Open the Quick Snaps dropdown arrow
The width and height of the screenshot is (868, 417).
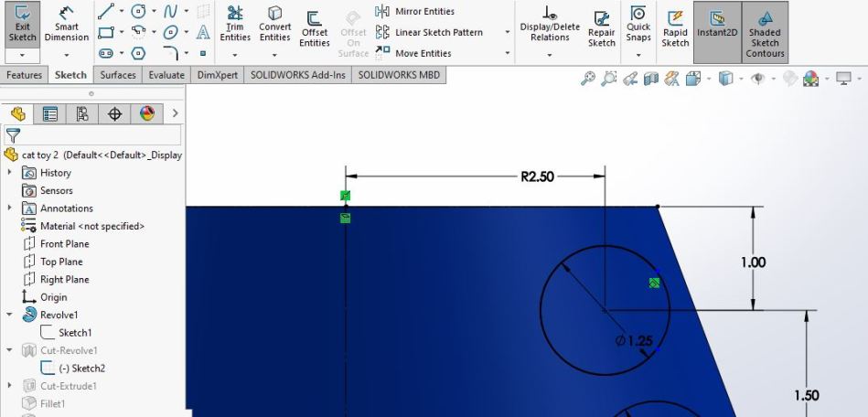click(x=638, y=54)
